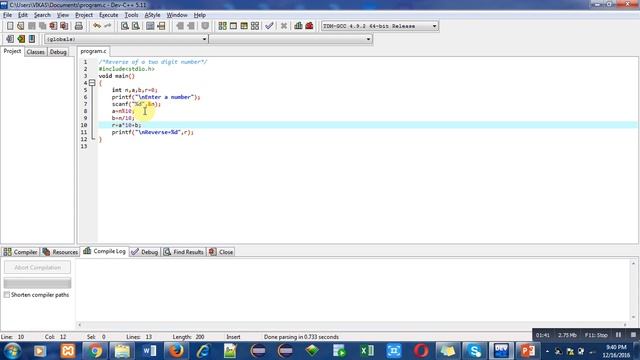Click the Profile Analysis bar chart icon

point(298,26)
